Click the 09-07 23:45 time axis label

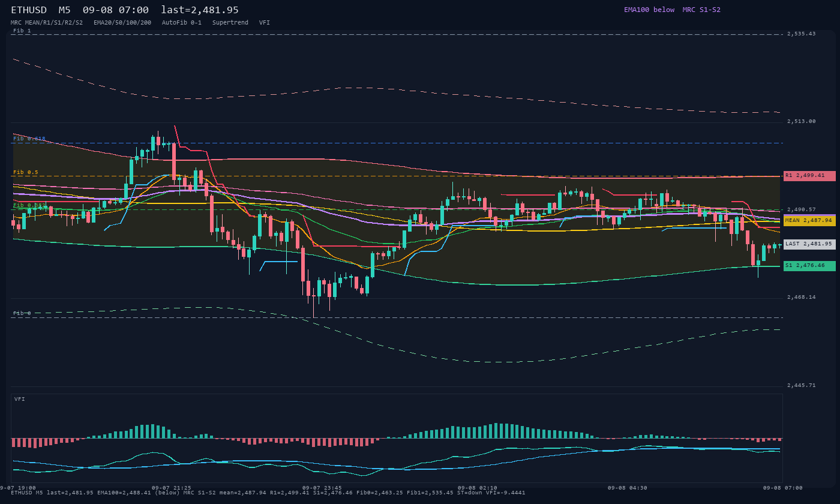click(x=322, y=488)
